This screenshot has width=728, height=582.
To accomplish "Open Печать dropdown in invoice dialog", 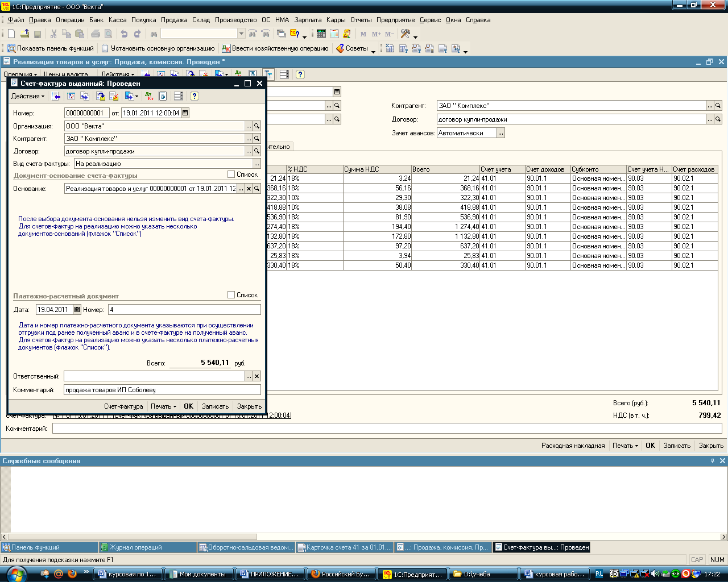I will click(163, 406).
